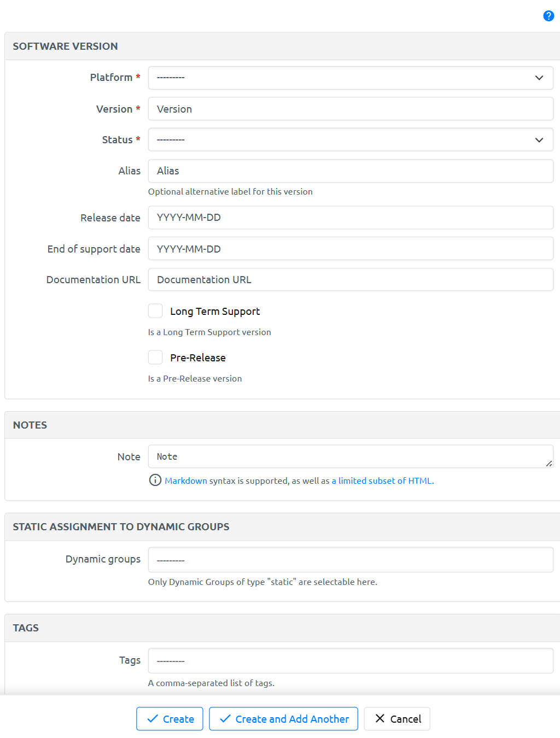Enable the Long Term Support checkbox

[155, 311]
